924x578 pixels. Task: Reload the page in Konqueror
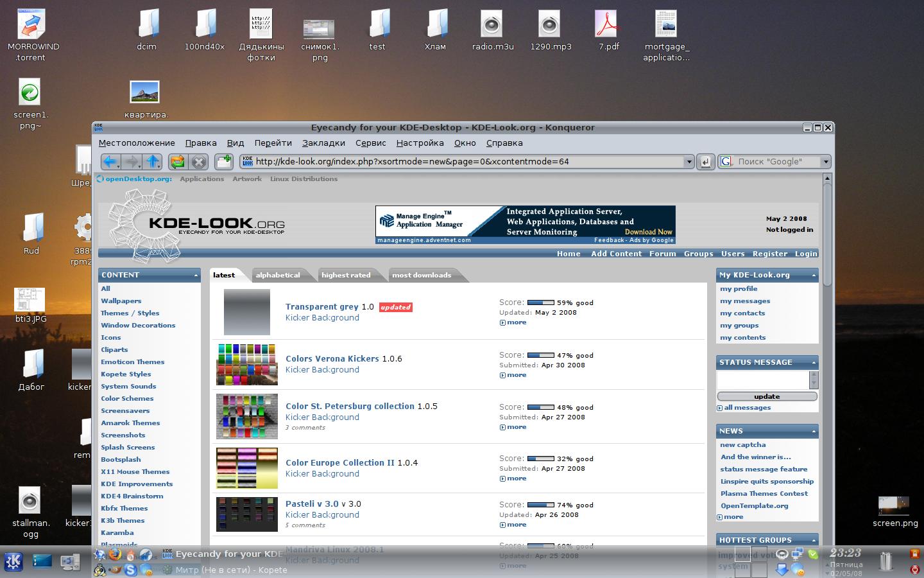pos(177,162)
